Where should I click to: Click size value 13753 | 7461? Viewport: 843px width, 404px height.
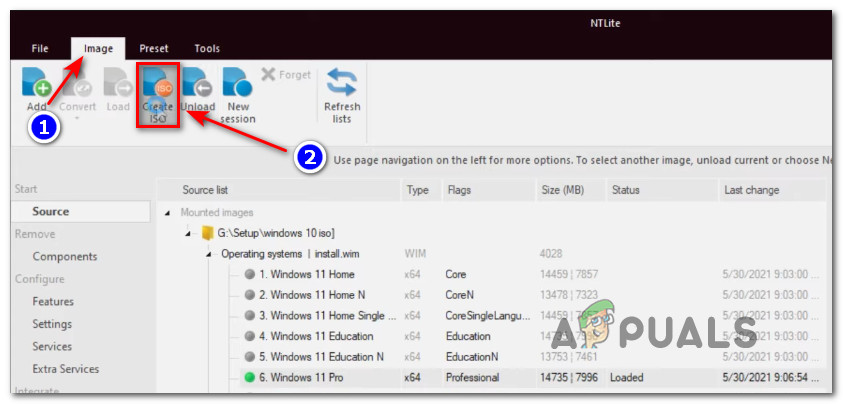(569, 357)
